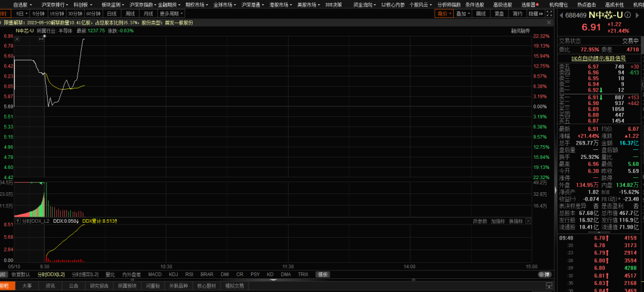Switch to 月线 monthly chart
This screenshot has height=292, width=644.
point(148,14)
